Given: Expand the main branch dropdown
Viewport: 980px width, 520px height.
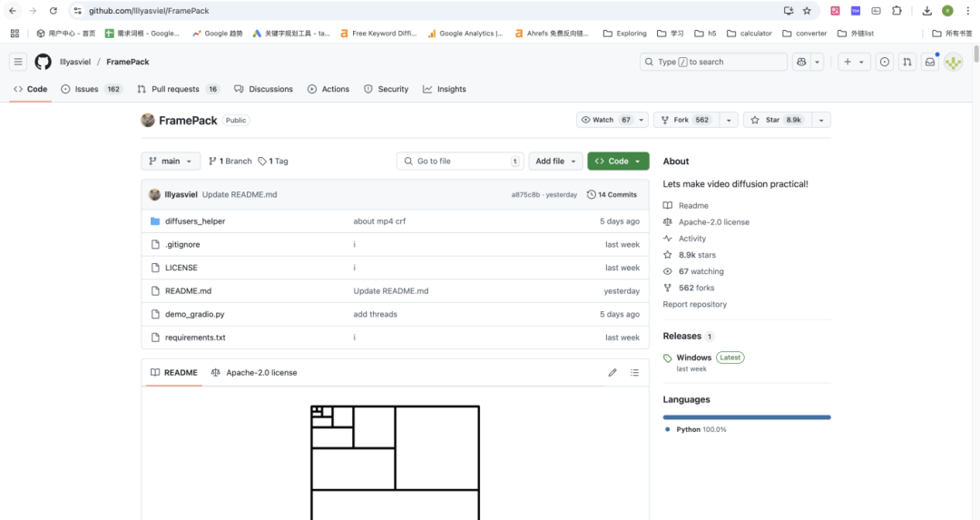Looking at the screenshot, I should [171, 161].
